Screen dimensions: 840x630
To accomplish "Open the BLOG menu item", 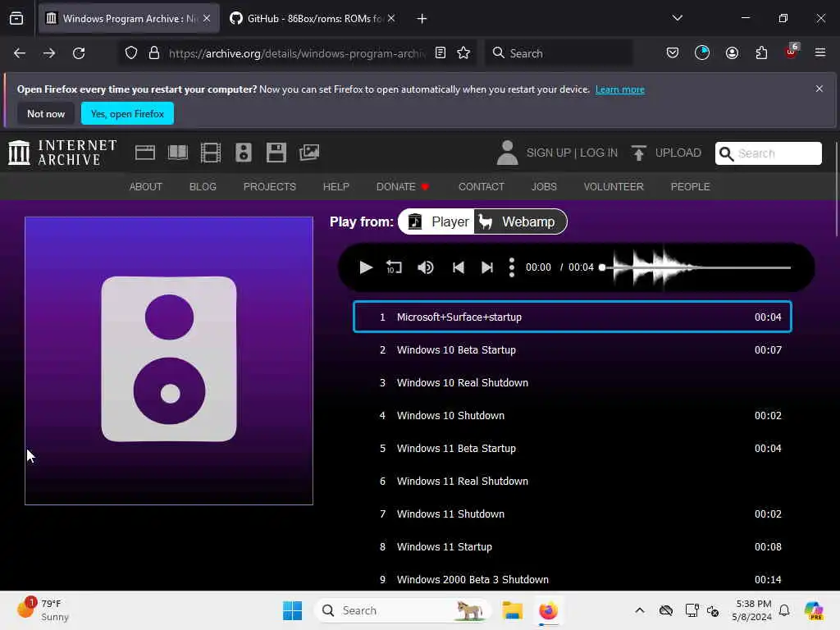I will [203, 186].
